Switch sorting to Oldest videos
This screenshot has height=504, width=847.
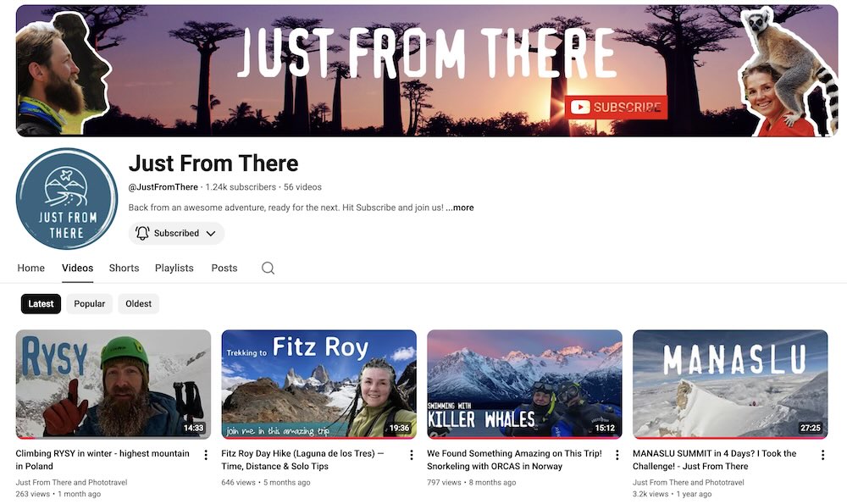tap(138, 303)
